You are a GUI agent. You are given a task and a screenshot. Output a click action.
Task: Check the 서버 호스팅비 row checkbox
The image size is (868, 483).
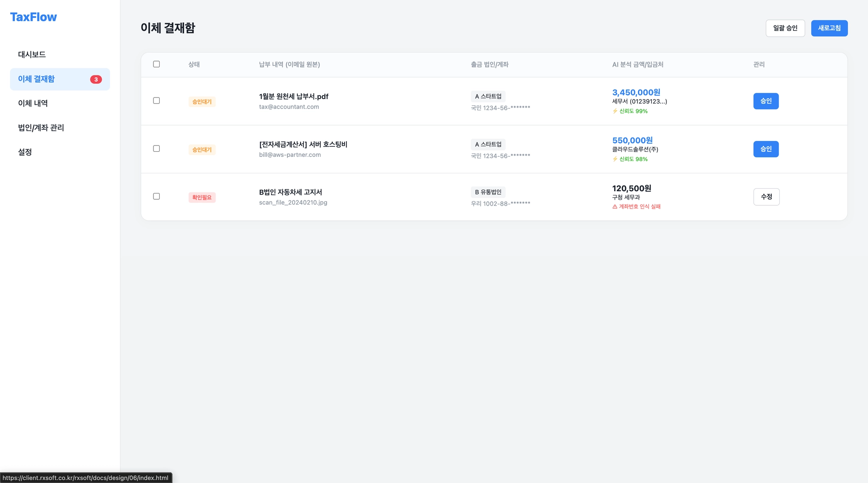(156, 148)
